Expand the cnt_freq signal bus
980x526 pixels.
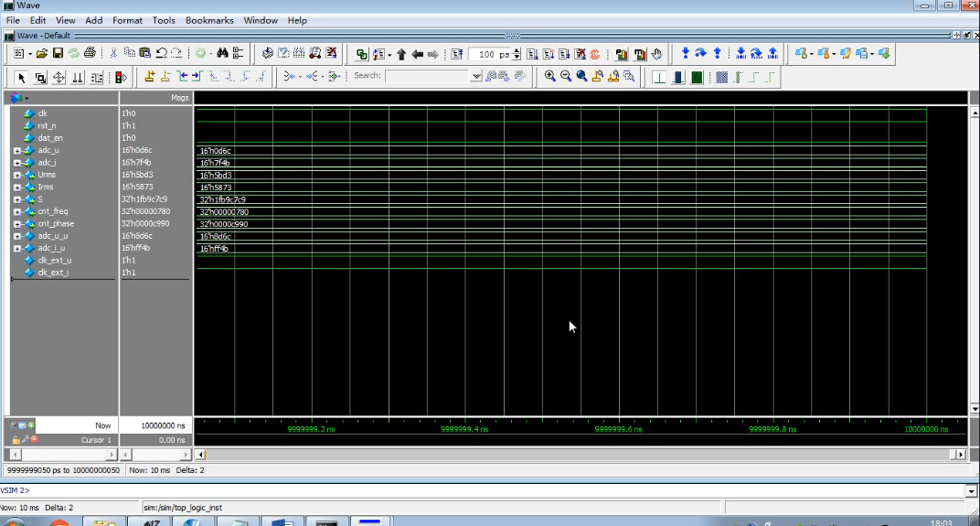point(17,211)
